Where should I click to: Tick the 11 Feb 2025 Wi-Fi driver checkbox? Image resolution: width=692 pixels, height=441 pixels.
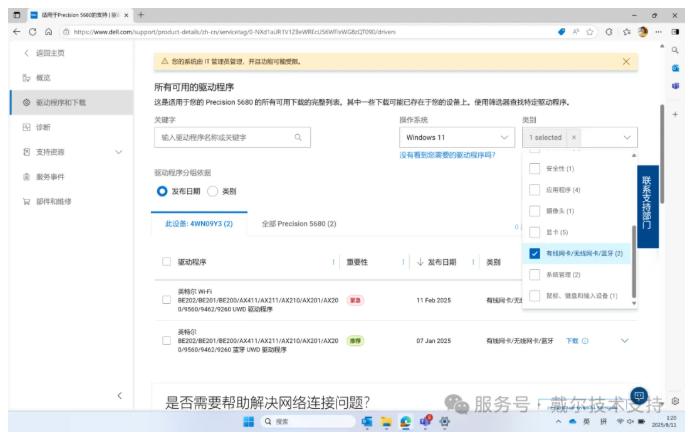point(166,300)
